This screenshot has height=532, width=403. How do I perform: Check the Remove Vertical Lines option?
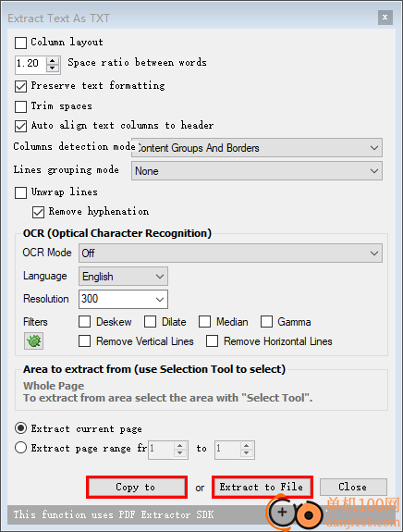[84, 341]
